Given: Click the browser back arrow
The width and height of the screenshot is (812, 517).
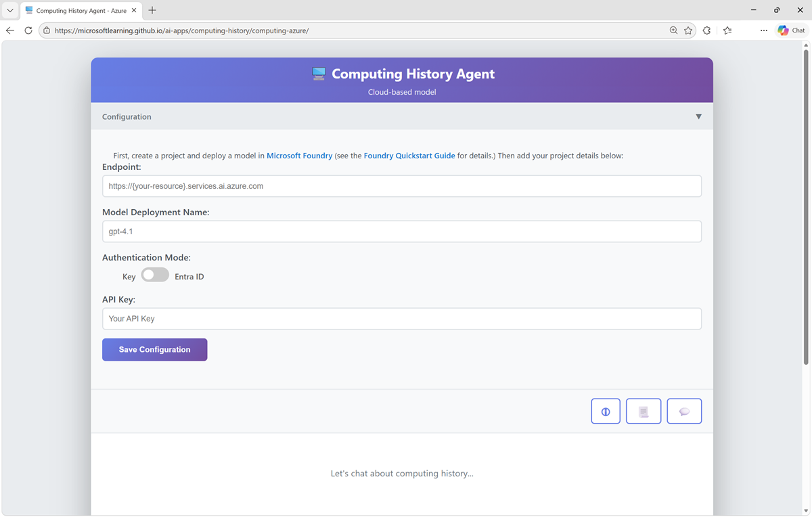Looking at the screenshot, I should (x=10, y=30).
